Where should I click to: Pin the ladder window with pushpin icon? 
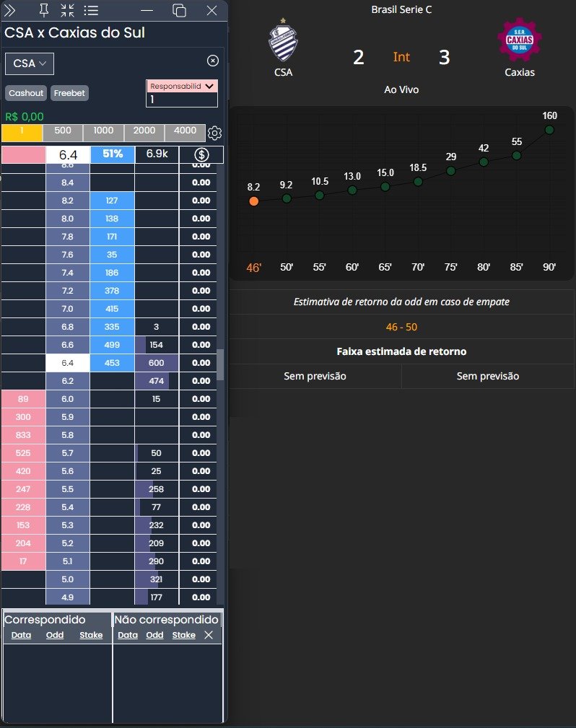[43, 10]
